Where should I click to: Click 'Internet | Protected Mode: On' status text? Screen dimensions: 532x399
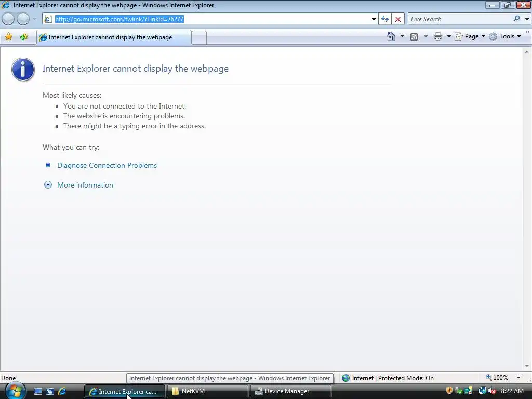coord(393,378)
